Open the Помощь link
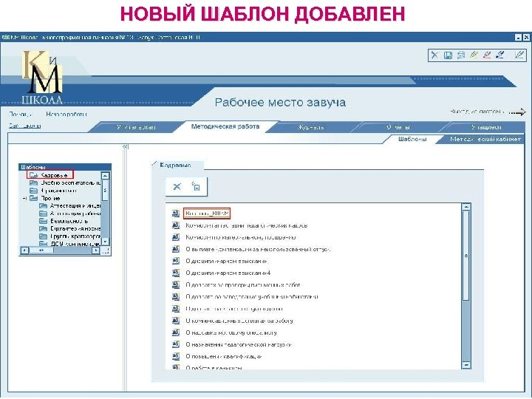 pos(21,115)
